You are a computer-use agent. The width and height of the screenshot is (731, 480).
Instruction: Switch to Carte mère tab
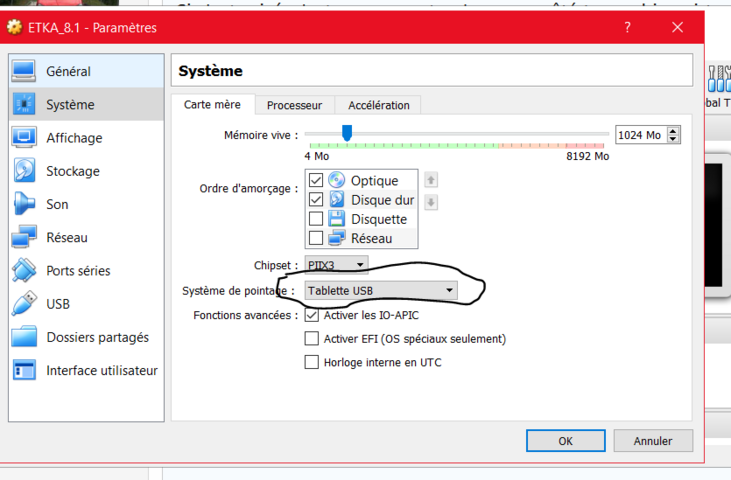213,105
